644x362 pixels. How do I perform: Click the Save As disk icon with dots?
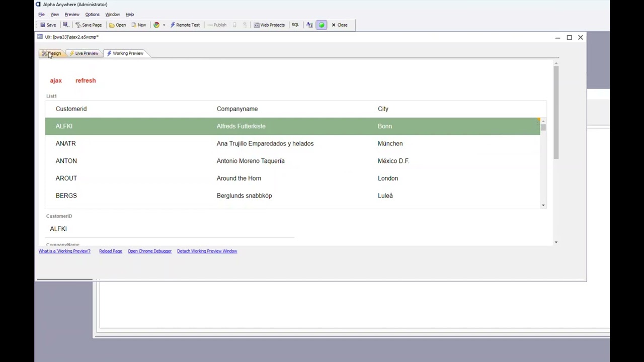66,25
